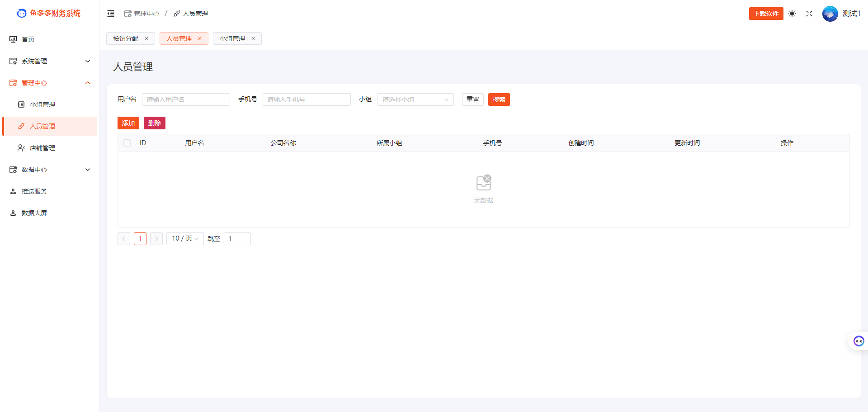Expand the 系统管理 sidebar menu

[50, 61]
